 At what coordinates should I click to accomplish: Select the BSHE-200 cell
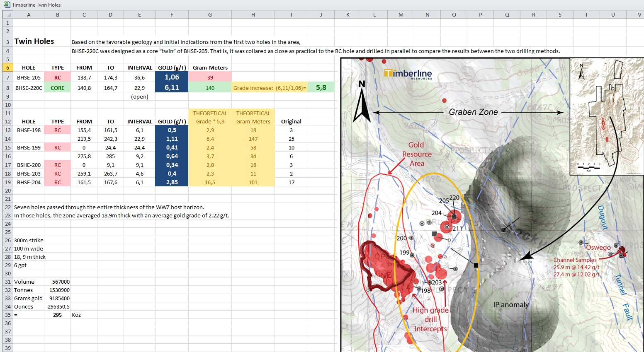pyautogui.click(x=29, y=165)
